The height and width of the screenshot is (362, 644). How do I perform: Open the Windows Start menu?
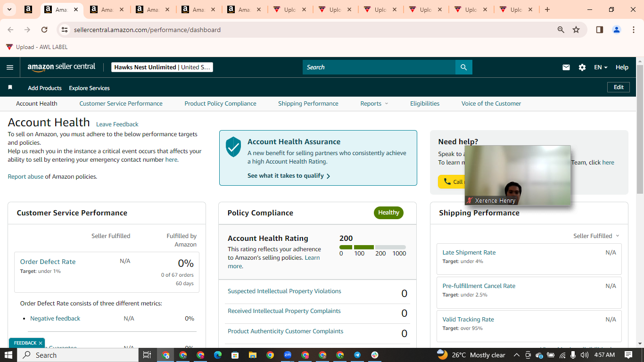(x=8, y=355)
